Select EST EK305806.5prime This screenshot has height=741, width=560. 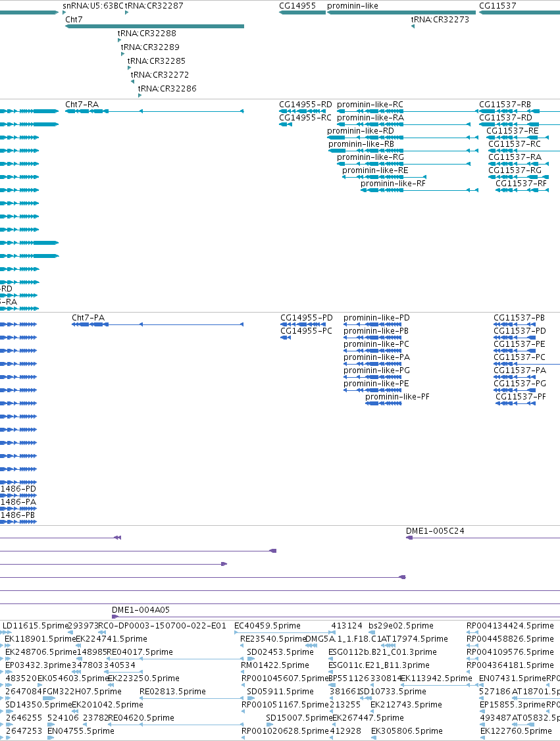click(407, 731)
